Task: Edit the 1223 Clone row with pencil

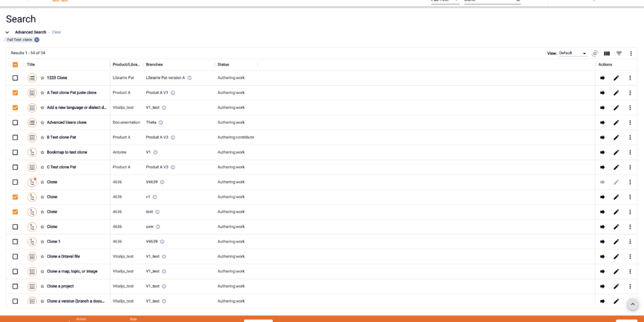Action: pyautogui.click(x=616, y=78)
